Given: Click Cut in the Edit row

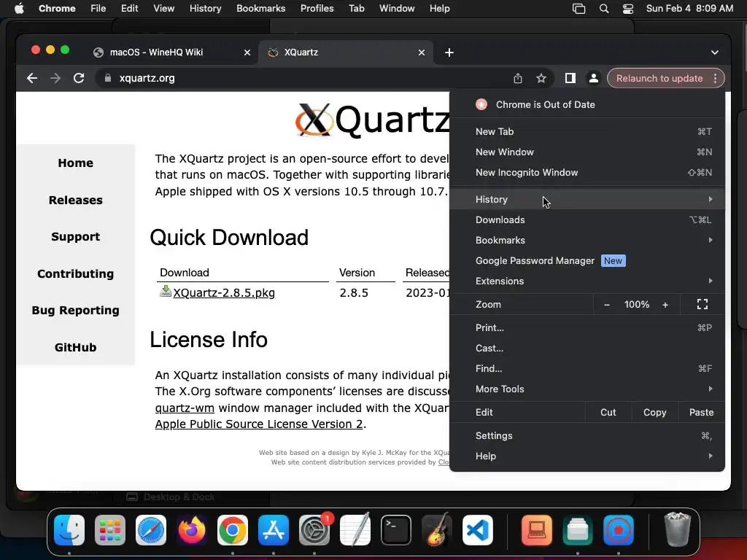Looking at the screenshot, I should point(608,413).
